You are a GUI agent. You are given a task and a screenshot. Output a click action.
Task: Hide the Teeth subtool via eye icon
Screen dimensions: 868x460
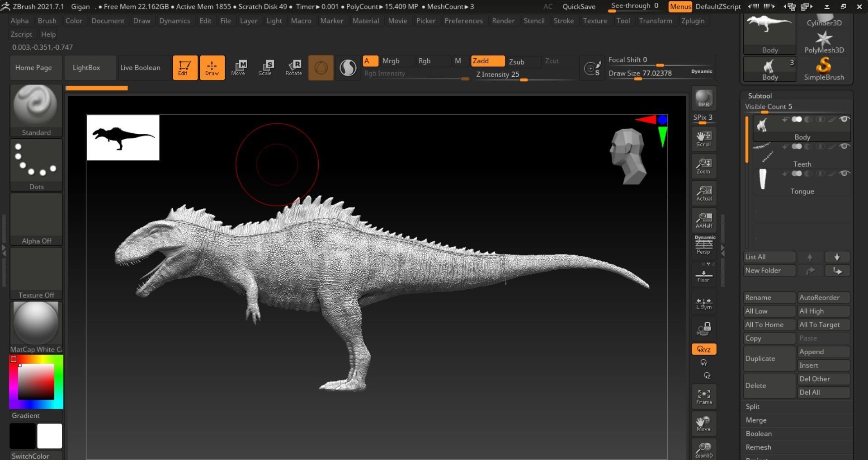coord(844,146)
